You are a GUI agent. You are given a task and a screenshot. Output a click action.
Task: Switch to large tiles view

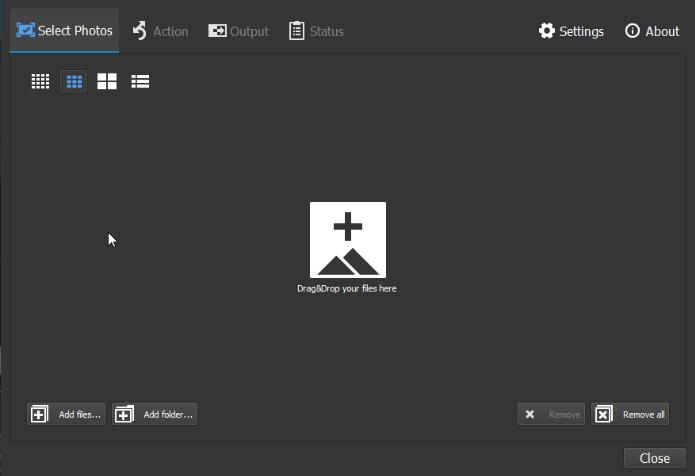point(107,82)
